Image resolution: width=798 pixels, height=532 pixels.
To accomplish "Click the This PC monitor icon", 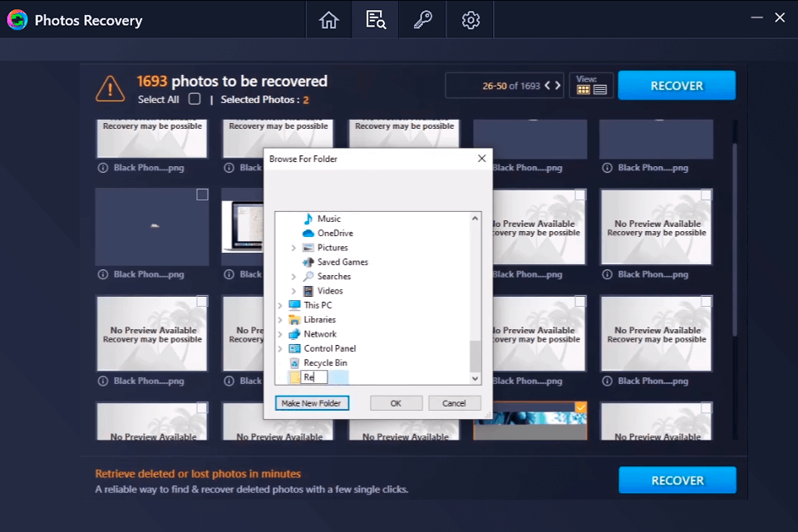I will pyautogui.click(x=294, y=305).
